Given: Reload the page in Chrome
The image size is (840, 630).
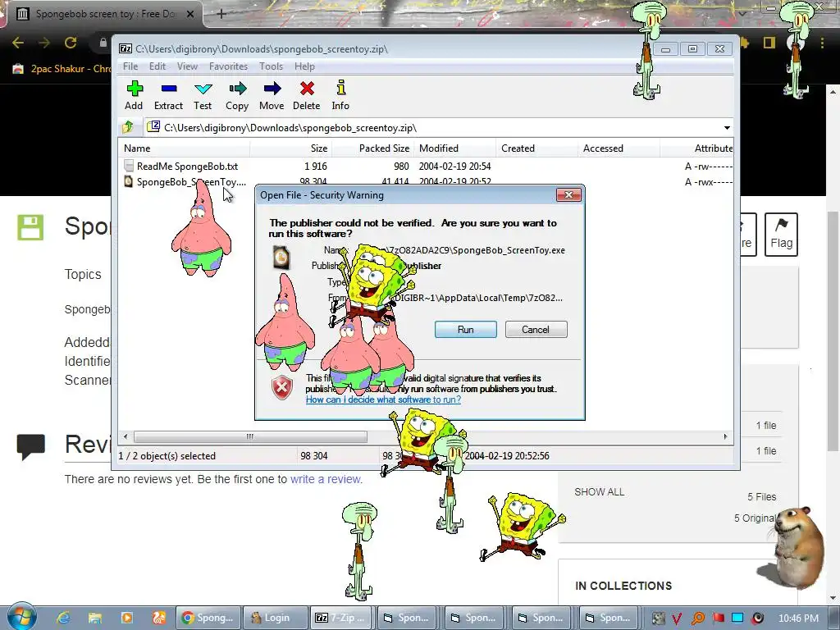Looking at the screenshot, I should point(71,43).
